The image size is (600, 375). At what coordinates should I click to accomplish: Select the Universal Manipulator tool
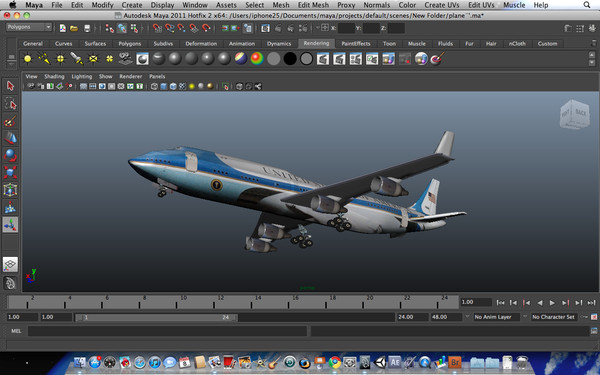[10, 190]
